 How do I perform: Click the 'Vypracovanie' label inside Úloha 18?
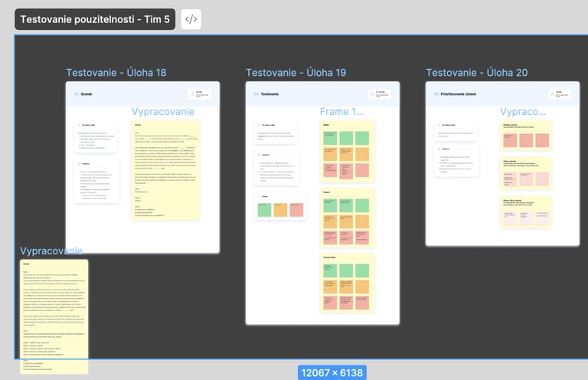click(163, 111)
